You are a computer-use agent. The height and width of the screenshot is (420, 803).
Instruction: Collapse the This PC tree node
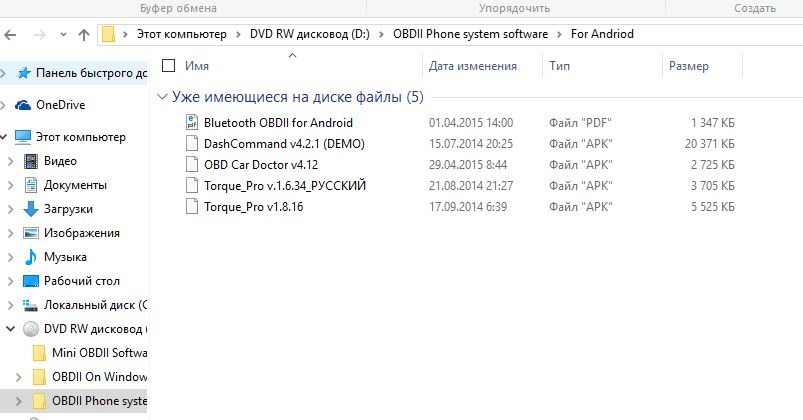(8, 137)
